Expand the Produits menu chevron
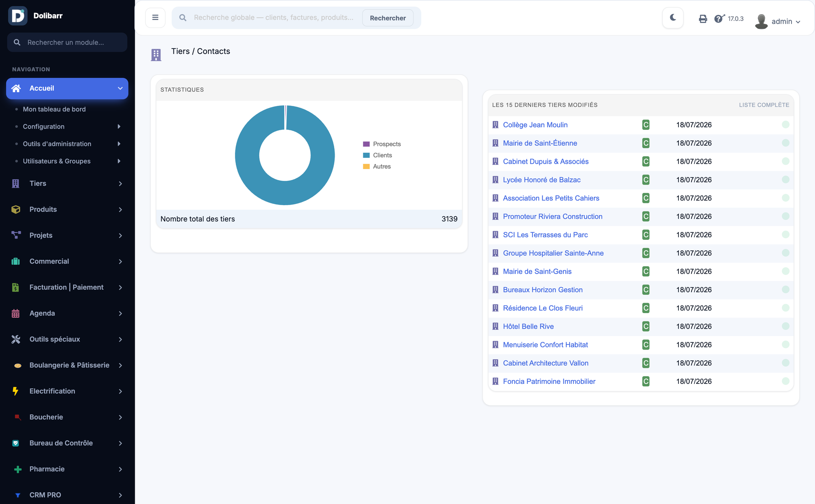This screenshot has height=504, width=815. (x=120, y=210)
